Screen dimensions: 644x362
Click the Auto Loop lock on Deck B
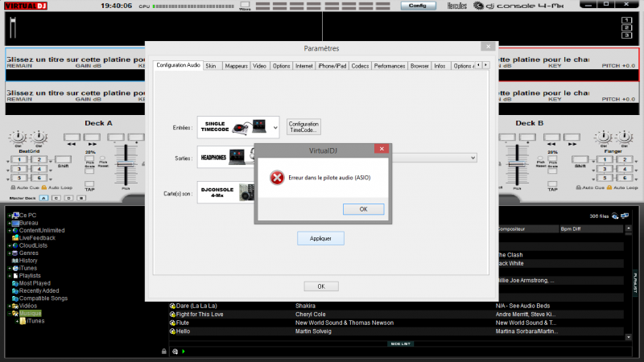tap(609, 187)
